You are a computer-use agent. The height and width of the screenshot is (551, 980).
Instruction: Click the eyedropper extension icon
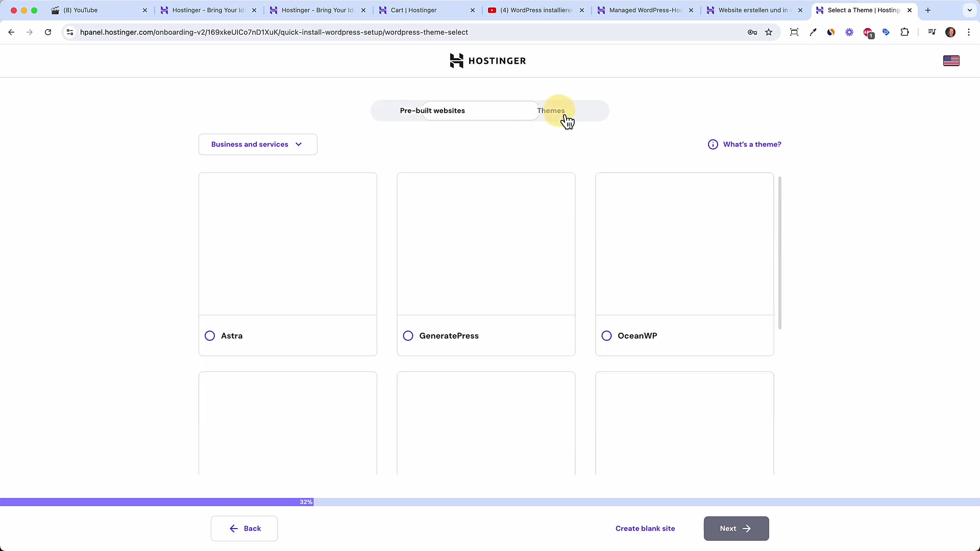click(x=813, y=32)
